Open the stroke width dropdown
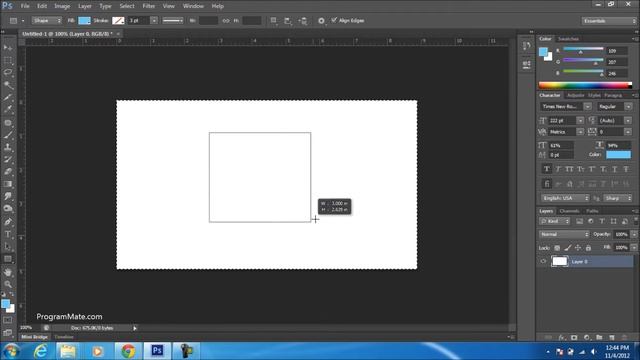This screenshot has width=640, height=360. (x=154, y=20)
